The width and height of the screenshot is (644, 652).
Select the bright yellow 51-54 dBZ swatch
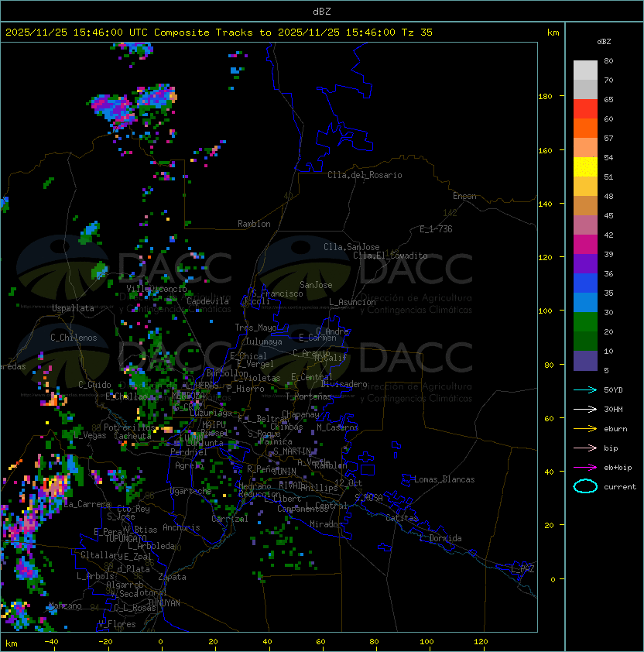click(x=585, y=166)
